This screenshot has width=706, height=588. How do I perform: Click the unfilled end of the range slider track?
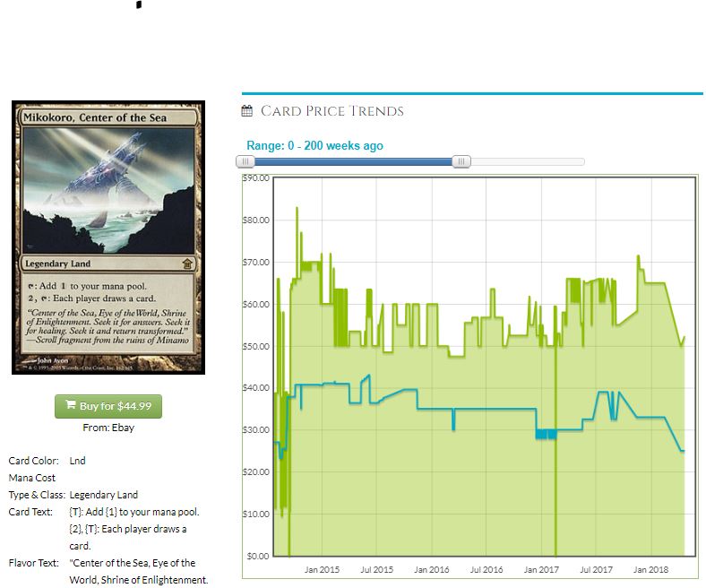[528, 161]
